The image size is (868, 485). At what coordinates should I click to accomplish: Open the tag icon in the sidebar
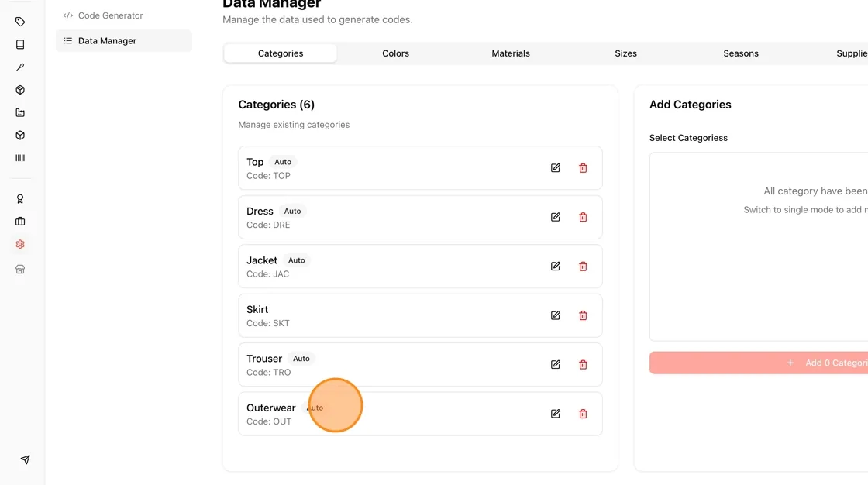point(20,22)
